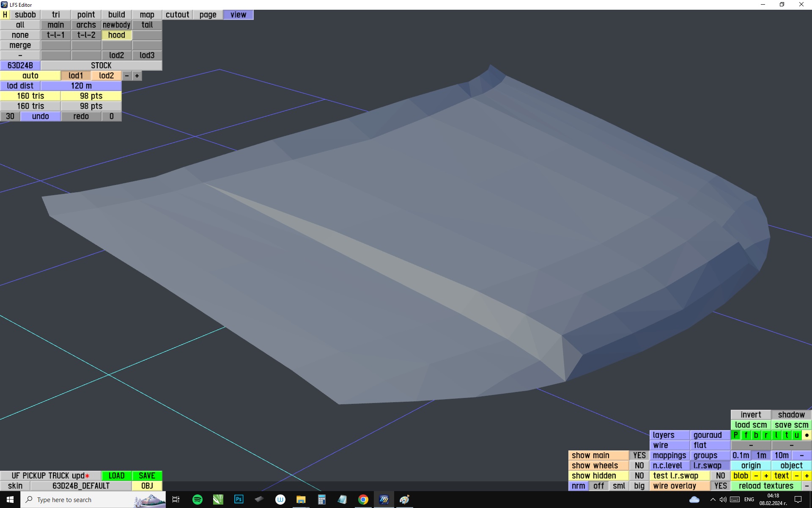Image resolution: width=812 pixels, height=508 pixels.
Task: Open Spotify from the taskbar
Action: (x=197, y=500)
